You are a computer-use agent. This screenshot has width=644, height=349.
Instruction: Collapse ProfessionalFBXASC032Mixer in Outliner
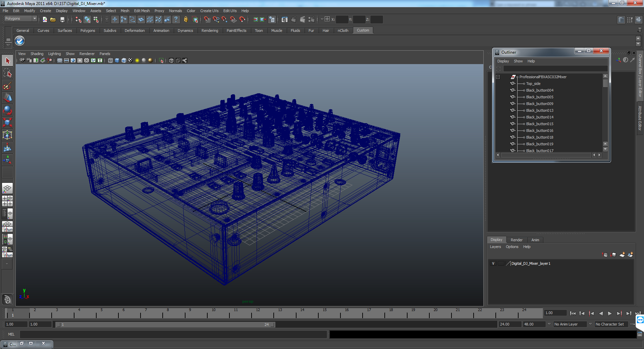point(498,77)
